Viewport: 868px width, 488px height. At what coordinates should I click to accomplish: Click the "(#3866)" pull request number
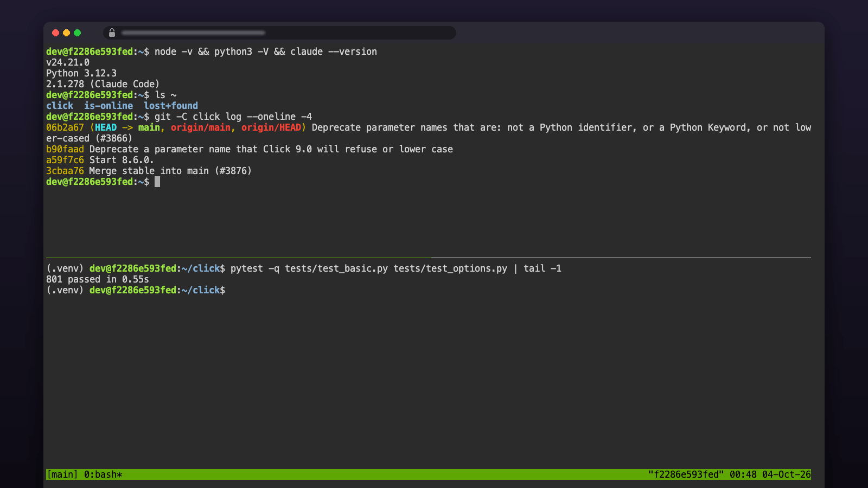114,138
